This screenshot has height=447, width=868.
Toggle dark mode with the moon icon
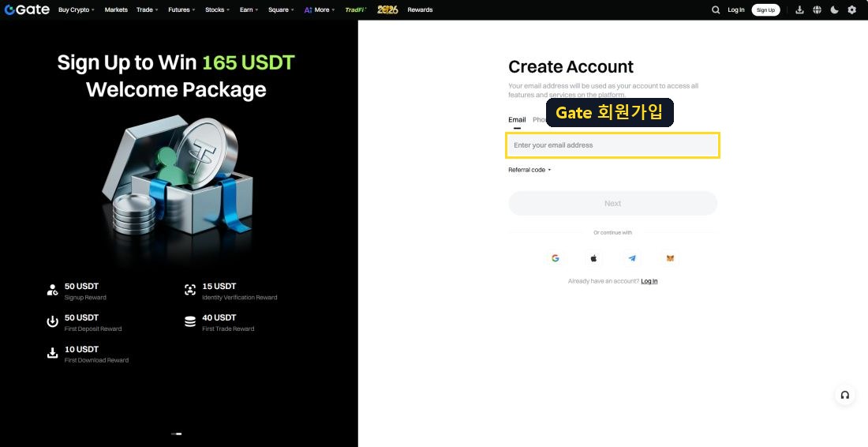coord(834,10)
